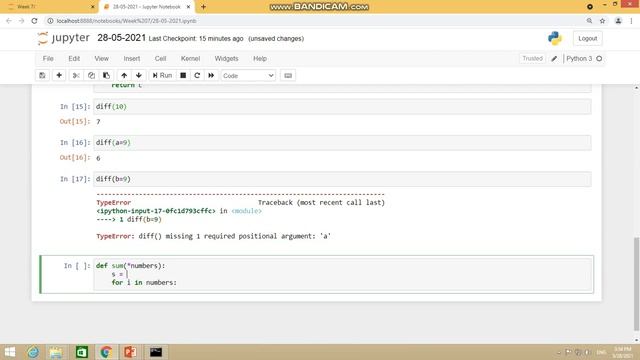The image size is (640, 360).
Task: Click the Run button
Action: click(162, 76)
